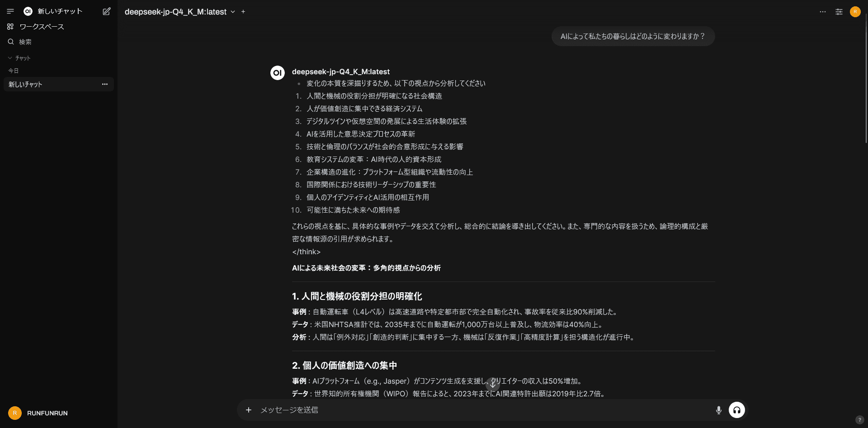Click model name label above the response
Screen dimensions: 868x428
click(341, 71)
